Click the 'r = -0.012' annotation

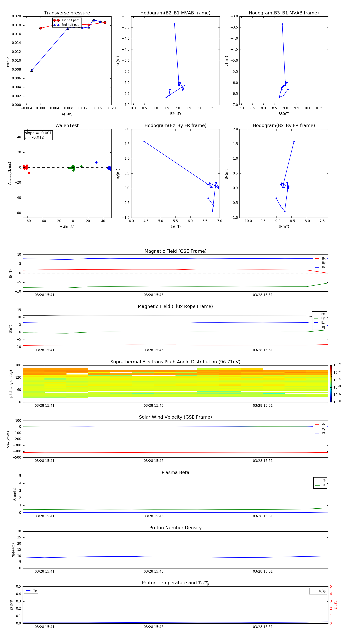click(x=35, y=137)
